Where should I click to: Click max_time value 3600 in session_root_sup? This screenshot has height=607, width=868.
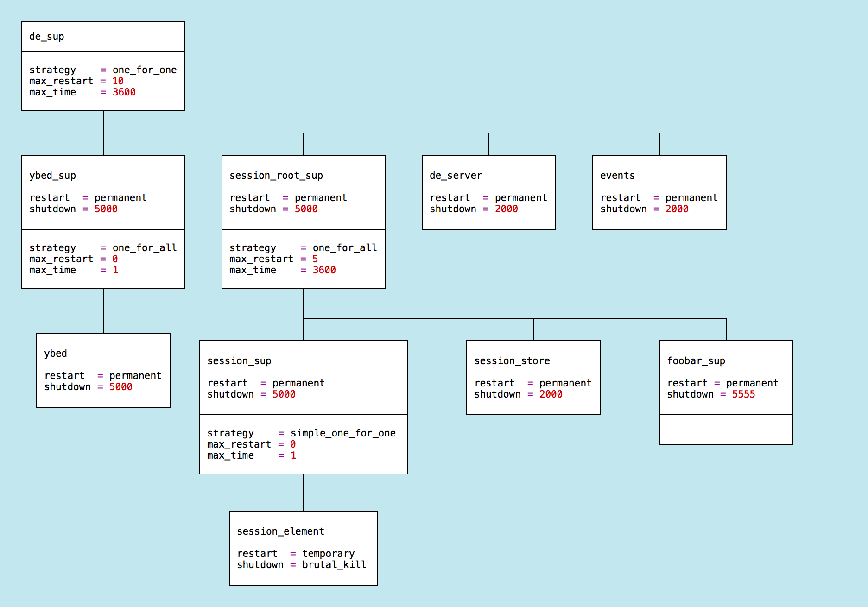coord(324,270)
